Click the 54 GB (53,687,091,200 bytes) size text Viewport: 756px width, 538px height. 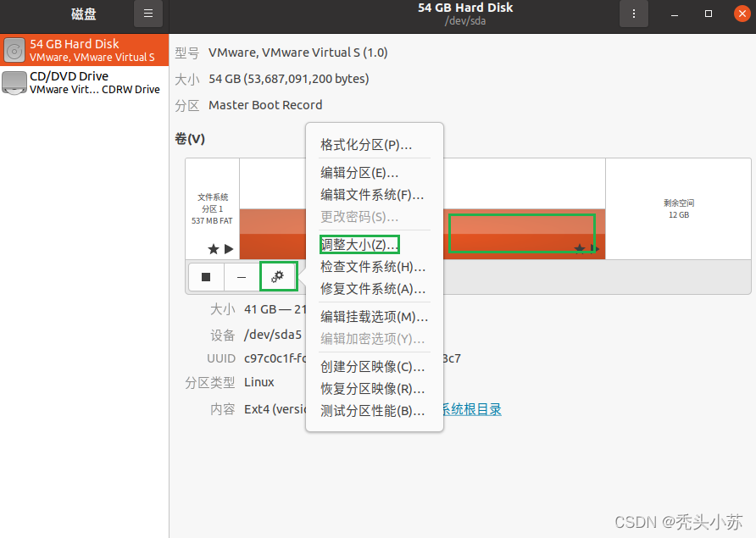289,79
